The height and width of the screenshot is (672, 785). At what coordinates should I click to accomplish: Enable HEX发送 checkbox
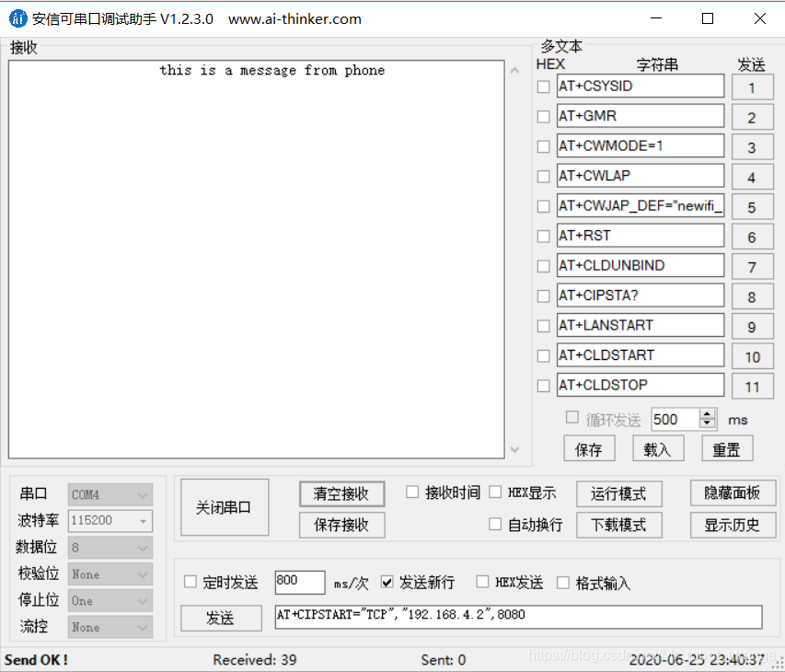point(482,582)
